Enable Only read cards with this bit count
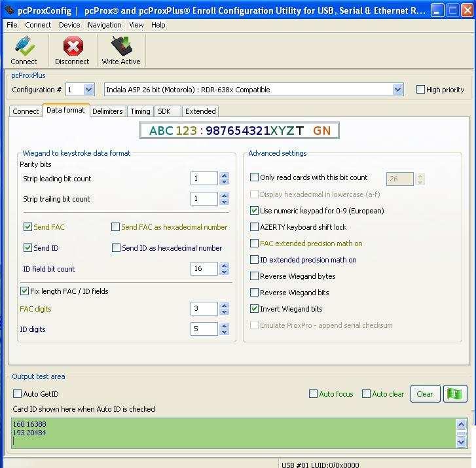476x468 pixels. point(254,177)
